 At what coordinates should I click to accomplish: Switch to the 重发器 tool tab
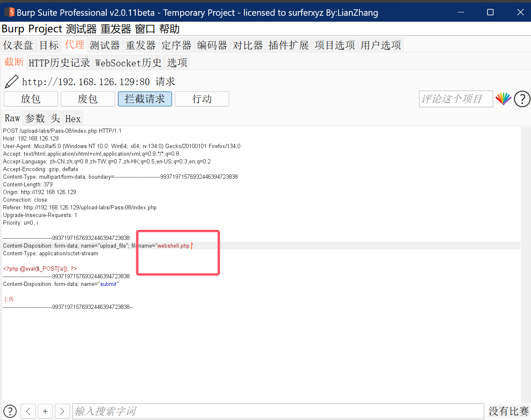pos(141,45)
